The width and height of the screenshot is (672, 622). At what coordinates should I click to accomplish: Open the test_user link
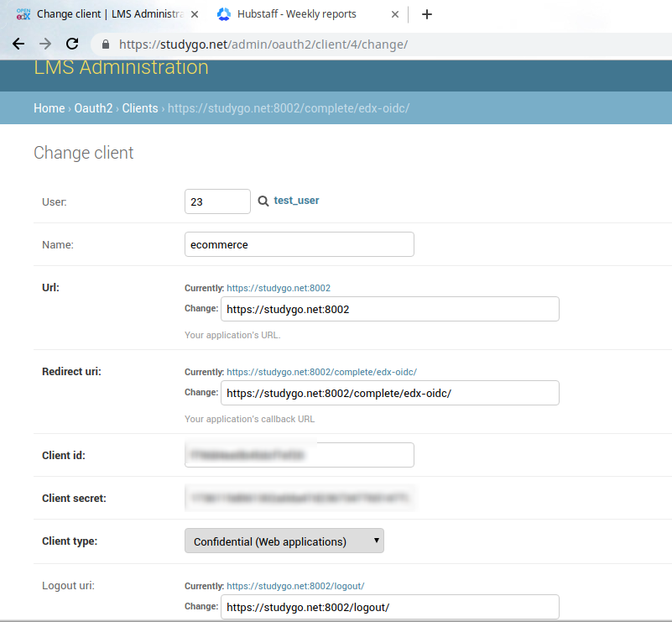coord(296,201)
